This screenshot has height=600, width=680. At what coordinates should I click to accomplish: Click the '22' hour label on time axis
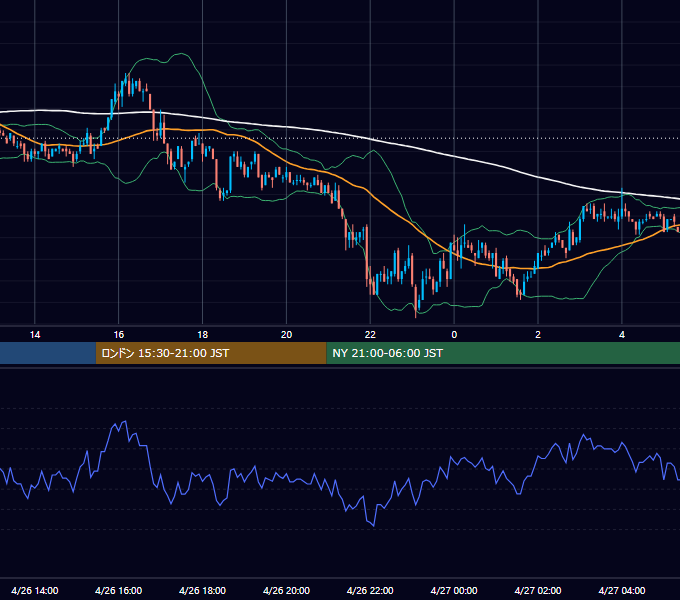tap(370, 335)
